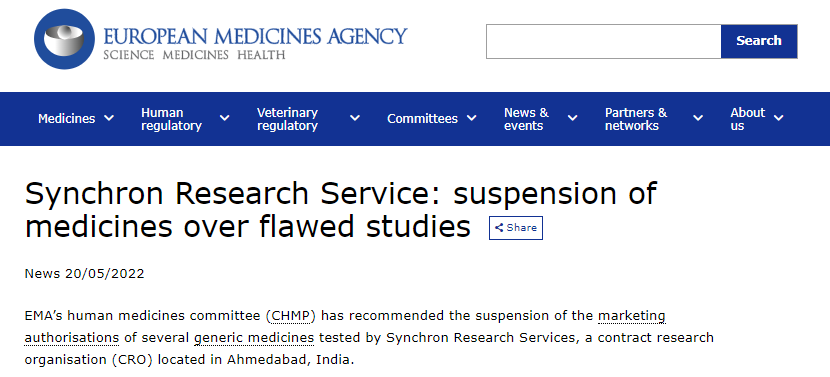Focus the site search input field
This screenshot has height=377, width=830.
603,41
